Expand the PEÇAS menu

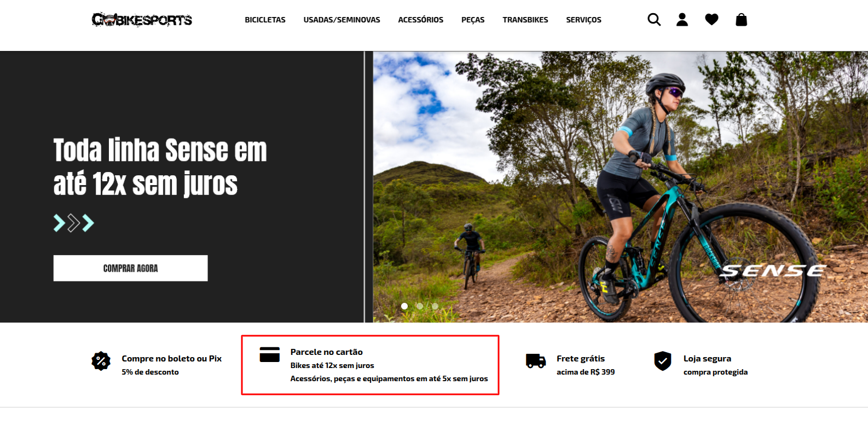point(473,20)
